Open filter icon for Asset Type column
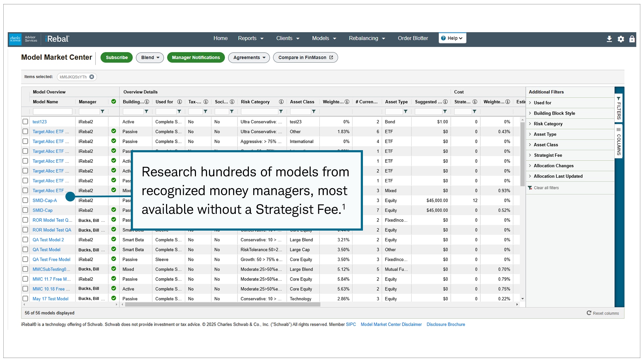The width and height of the screenshot is (644, 362). click(406, 111)
